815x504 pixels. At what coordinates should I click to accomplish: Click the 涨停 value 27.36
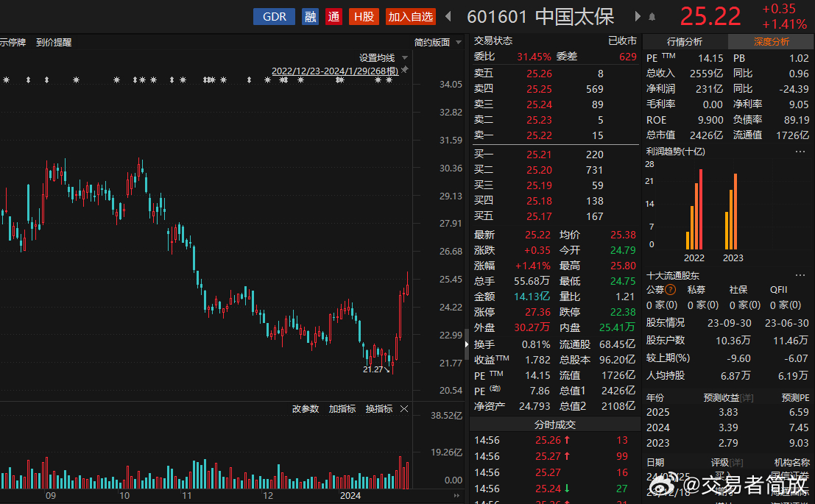(x=538, y=312)
